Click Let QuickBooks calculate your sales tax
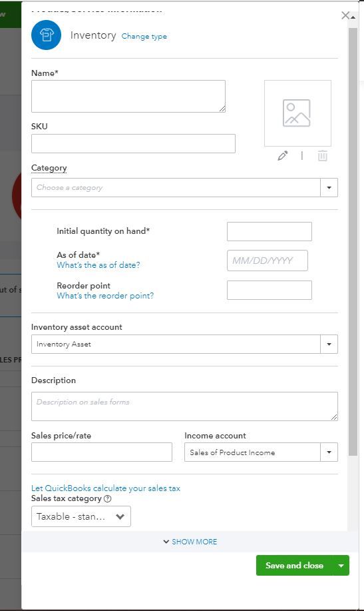364x611 pixels. (x=106, y=488)
